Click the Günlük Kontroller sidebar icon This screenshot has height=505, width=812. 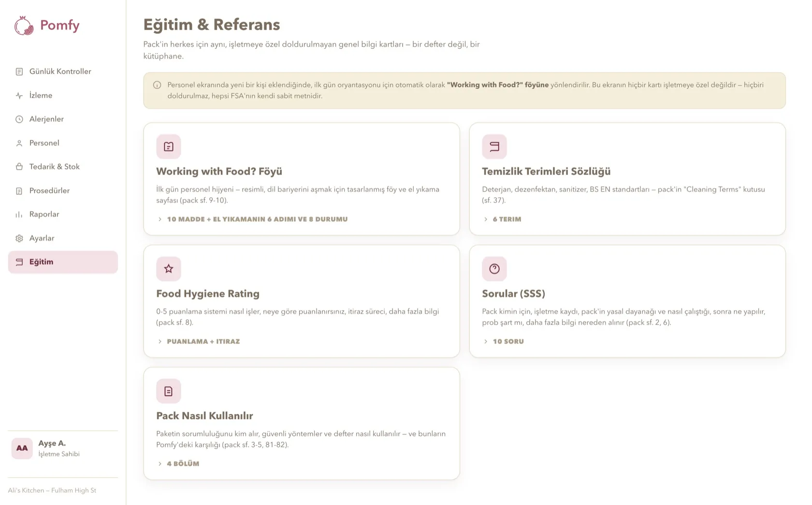19,72
